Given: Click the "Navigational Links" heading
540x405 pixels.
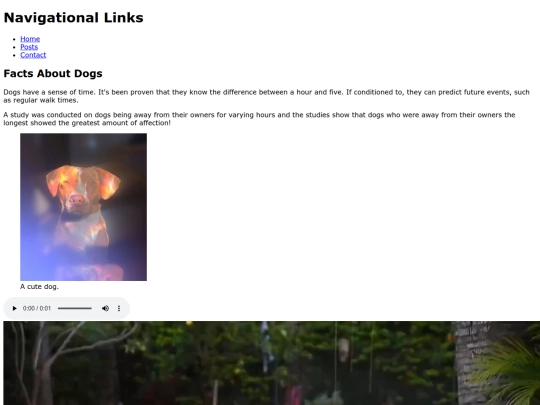Looking at the screenshot, I should click(73, 18).
